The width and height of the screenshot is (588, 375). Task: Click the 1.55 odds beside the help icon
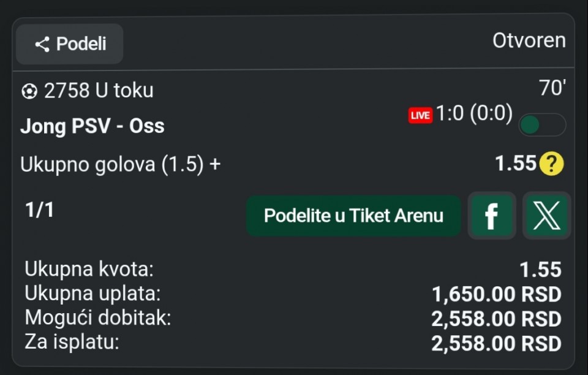[x=516, y=164]
